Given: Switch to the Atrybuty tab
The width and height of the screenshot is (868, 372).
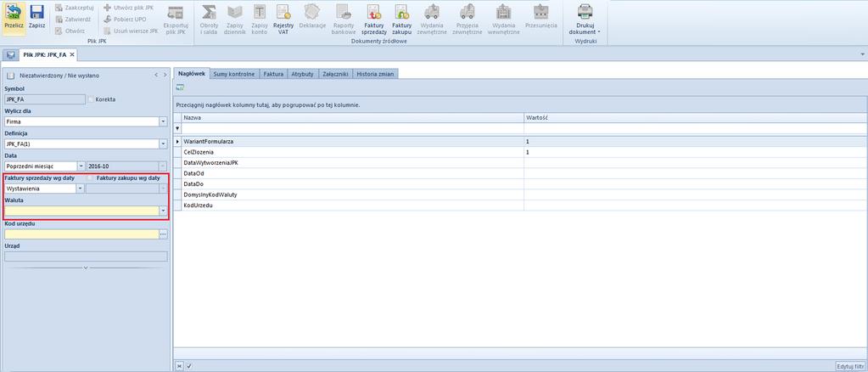Looking at the screenshot, I should (x=303, y=74).
